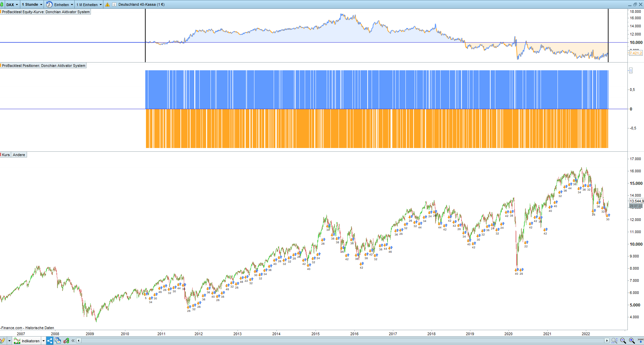
Task: Click the scroll-to-latest bars download icon
Action: click(640, 341)
